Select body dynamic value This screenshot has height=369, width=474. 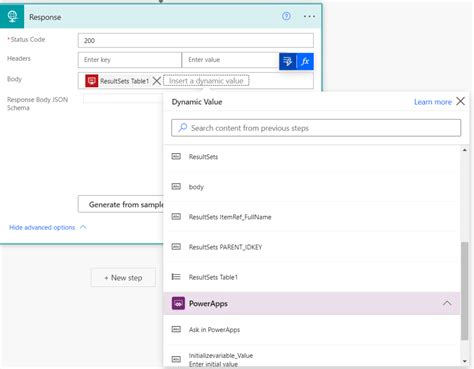point(312,187)
